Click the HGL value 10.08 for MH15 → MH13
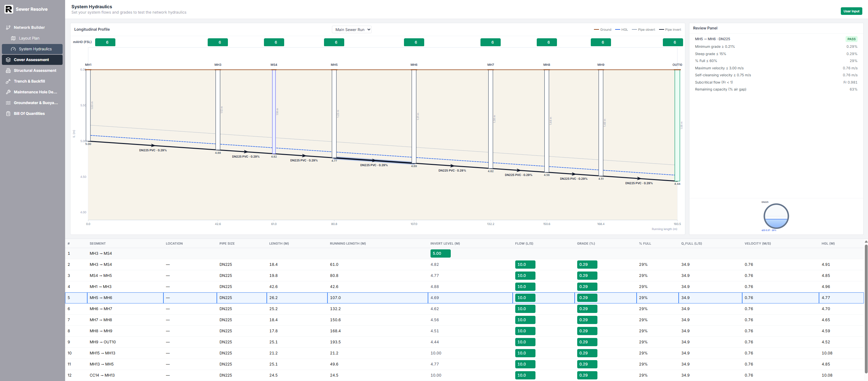The height and width of the screenshot is (381, 868). pos(827,353)
